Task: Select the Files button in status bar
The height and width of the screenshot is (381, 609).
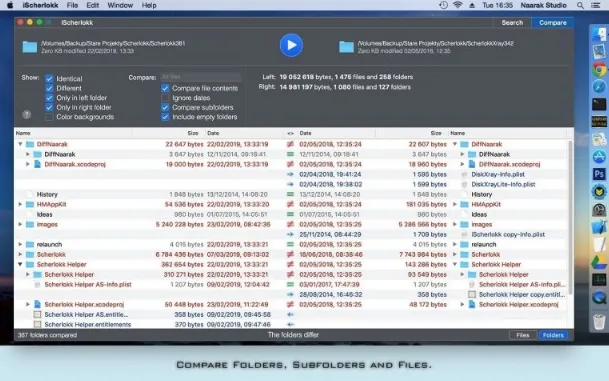Action: pos(523,335)
